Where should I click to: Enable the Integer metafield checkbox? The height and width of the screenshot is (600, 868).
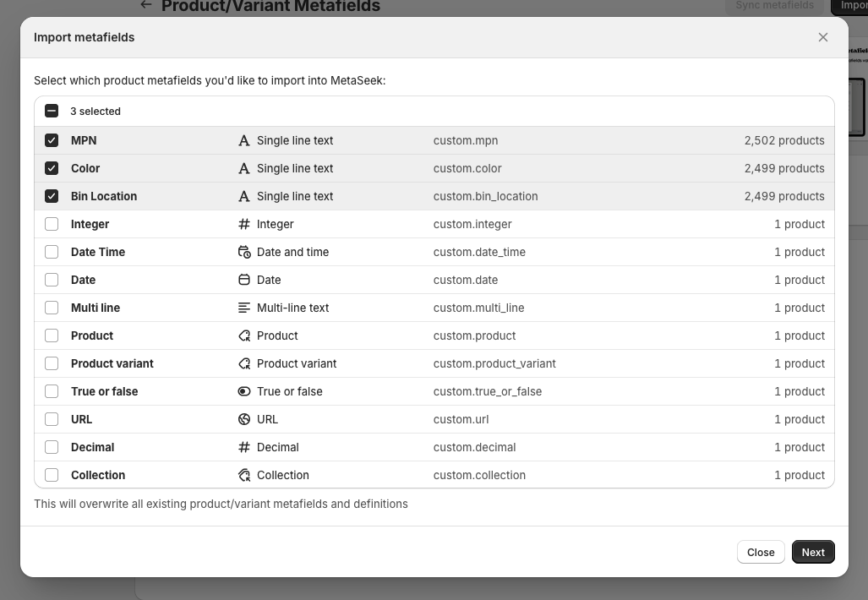(x=52, y=224)
